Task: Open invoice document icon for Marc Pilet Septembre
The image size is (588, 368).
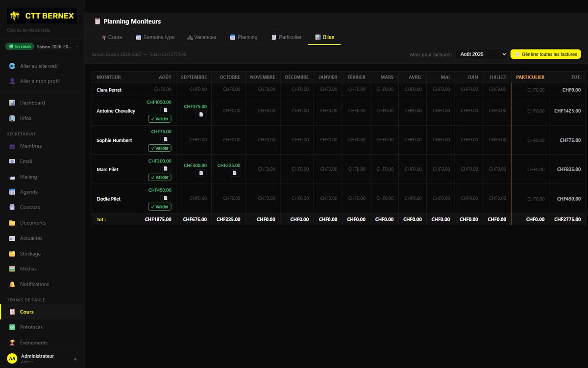Action: click(x=201, y=173)
